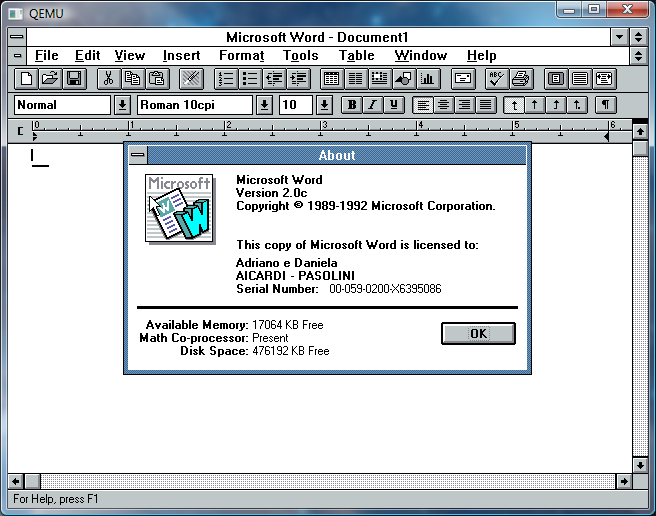Open the Roman 10cpi font dropdown
Screen dimensions: 656x516
point(264,105)
